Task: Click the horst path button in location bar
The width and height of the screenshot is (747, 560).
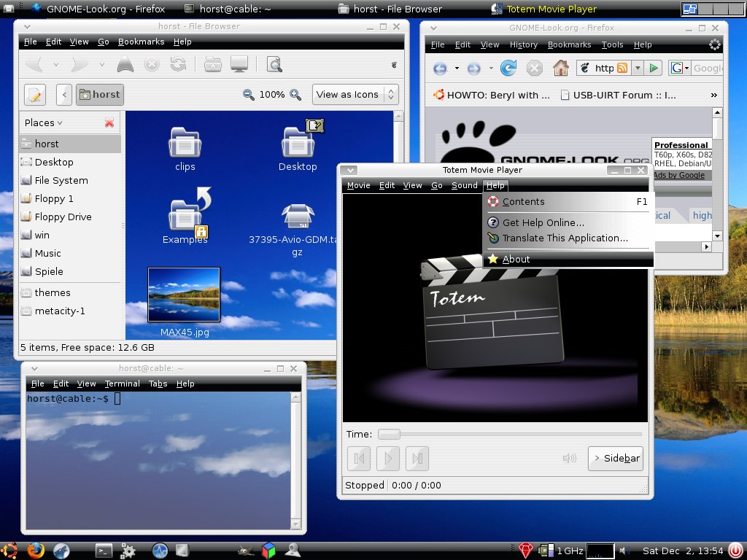Action: coord(100,94)
